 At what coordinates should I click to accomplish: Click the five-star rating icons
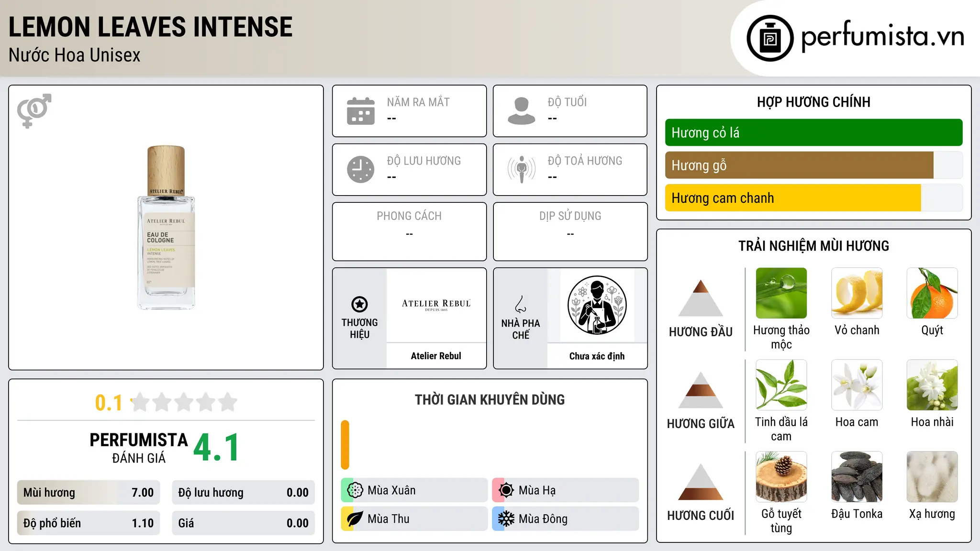pyautogui.click(x=184, y=402)
